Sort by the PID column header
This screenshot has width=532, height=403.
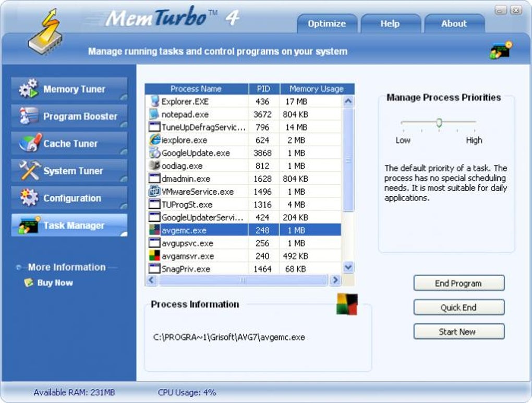(x=263, y=89)
